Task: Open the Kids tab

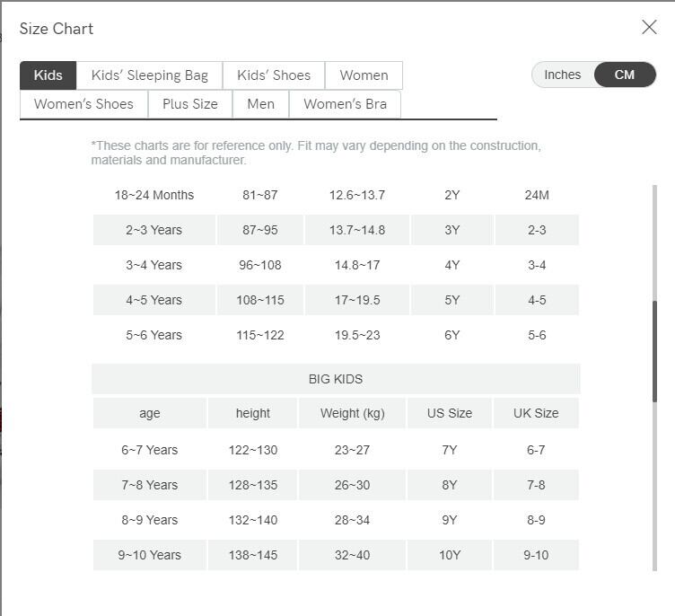Action: point(48,75)
